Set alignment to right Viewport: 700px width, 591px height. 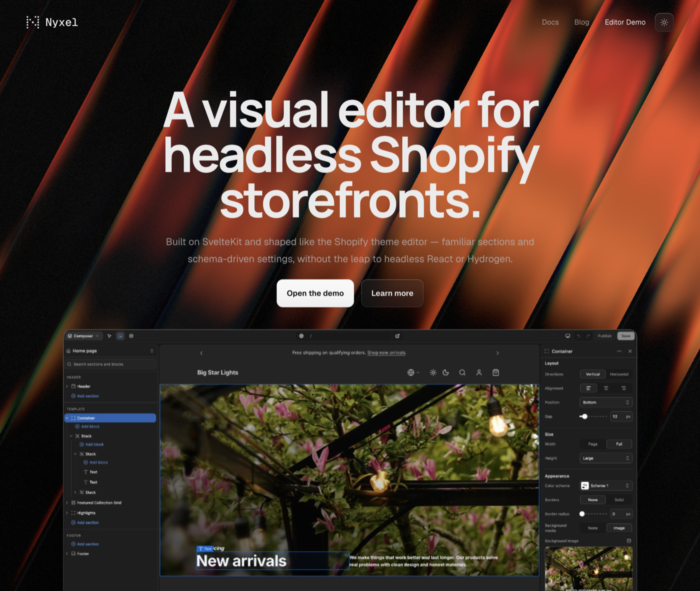[623, 388]
